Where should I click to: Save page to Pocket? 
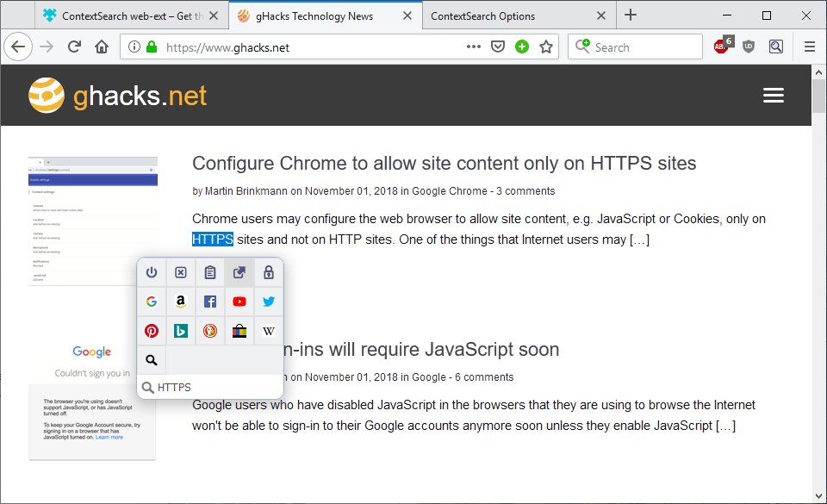click(x=498, y=47)
